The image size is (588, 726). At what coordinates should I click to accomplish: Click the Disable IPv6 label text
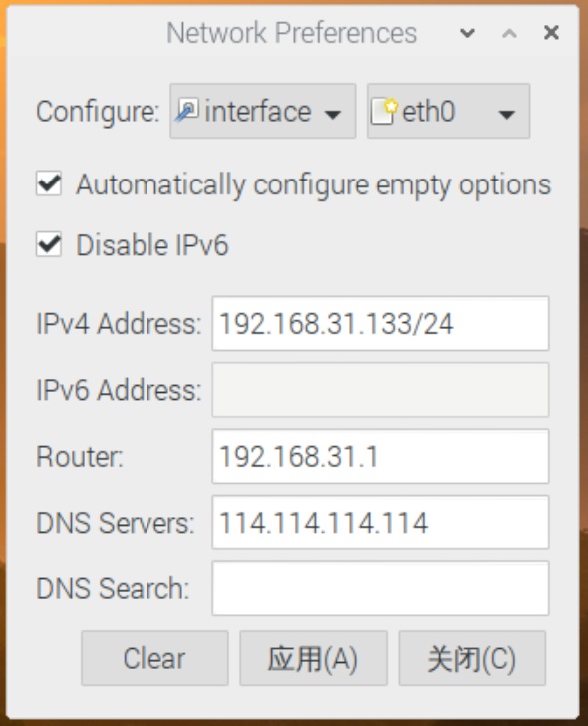point(152,245)
